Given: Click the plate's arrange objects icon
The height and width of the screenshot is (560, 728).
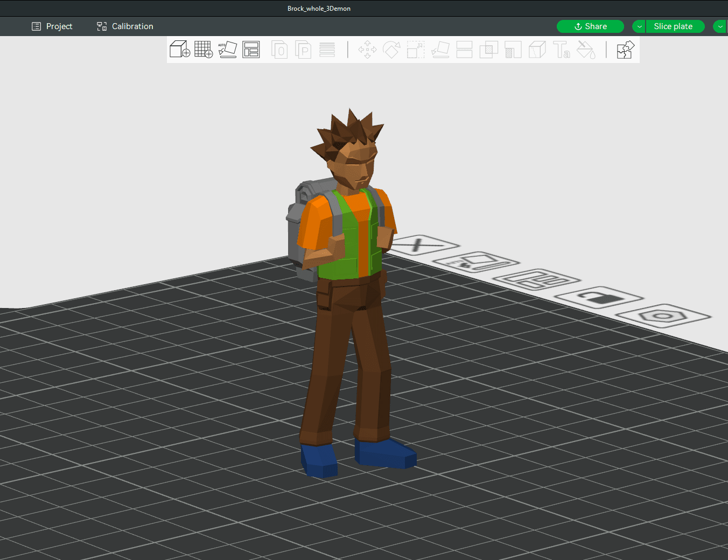Looking at the screenshot, I should (537, 279).
